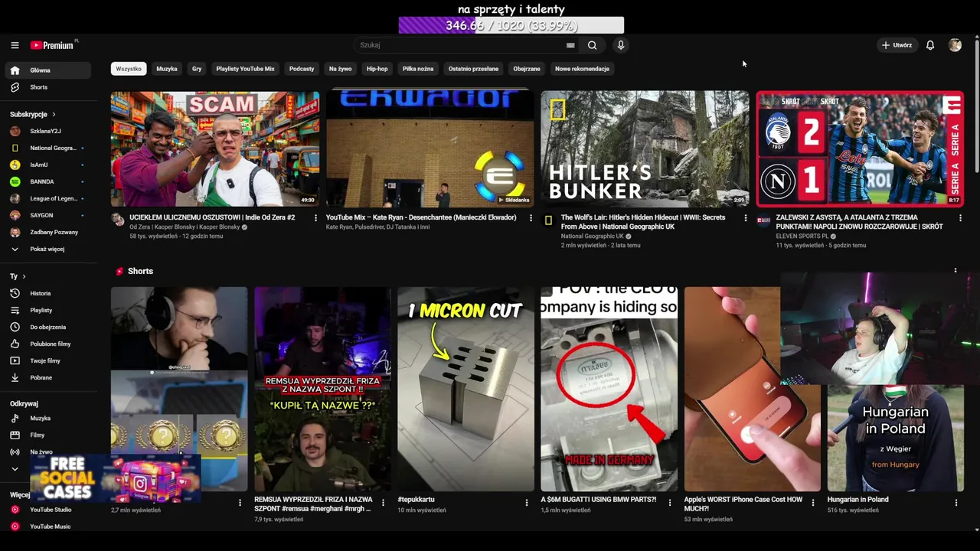Open options for Hungarian in Poland short
The width and height of the screenshot is (980, 551).
pyautogui.click(x=956, y=503)
